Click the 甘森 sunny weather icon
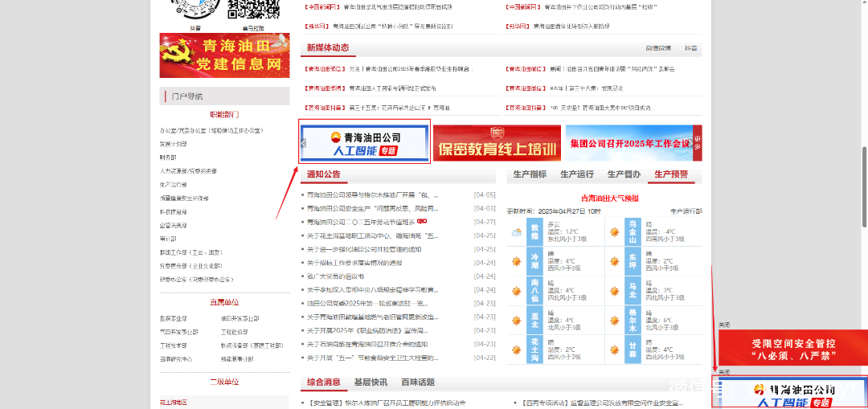The image size is (868, 409). pyautogui.click(x=615, y=350)
